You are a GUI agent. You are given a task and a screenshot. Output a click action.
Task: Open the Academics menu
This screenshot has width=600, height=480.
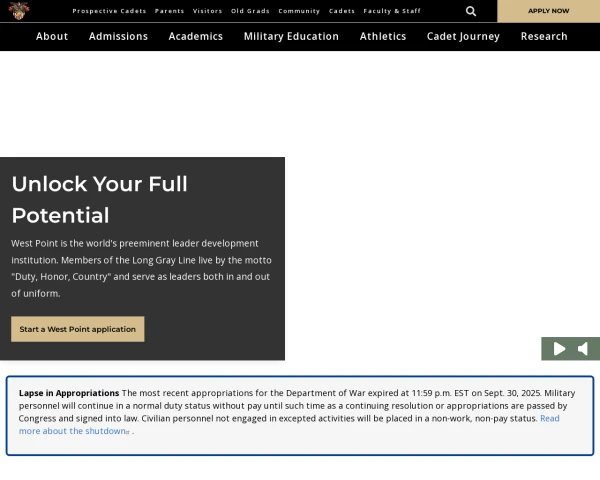196,36
